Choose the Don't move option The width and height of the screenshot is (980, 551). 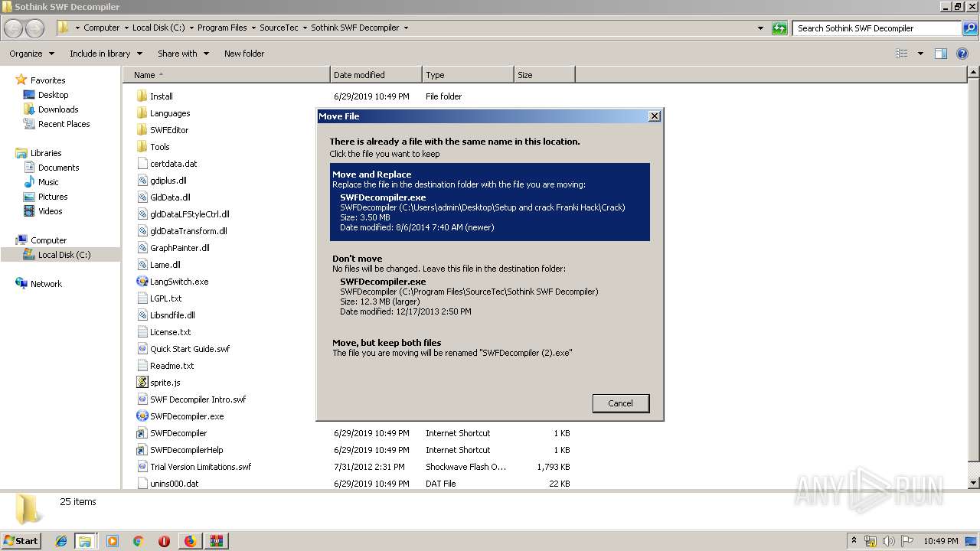tap(489, 286)
